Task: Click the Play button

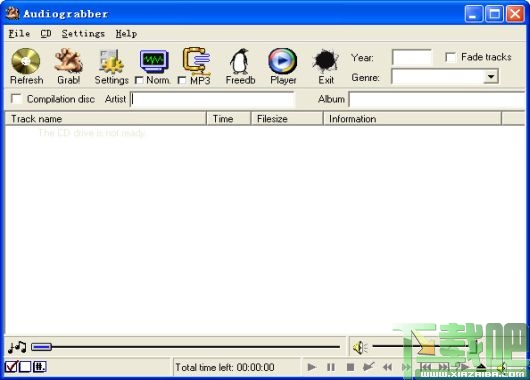Action: (311, 367)
